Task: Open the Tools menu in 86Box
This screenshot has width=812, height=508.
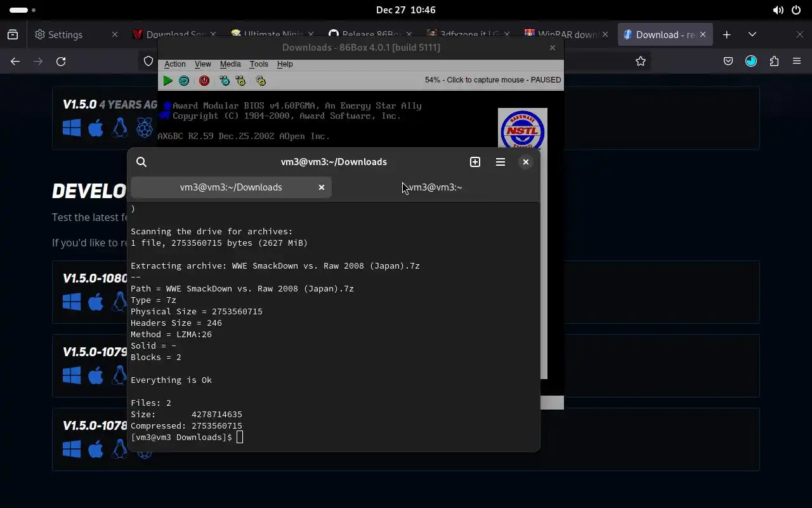Action: tap(259, 64)
